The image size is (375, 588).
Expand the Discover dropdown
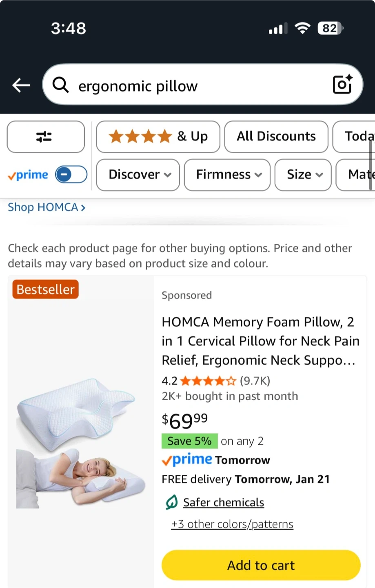click(138, 175)
